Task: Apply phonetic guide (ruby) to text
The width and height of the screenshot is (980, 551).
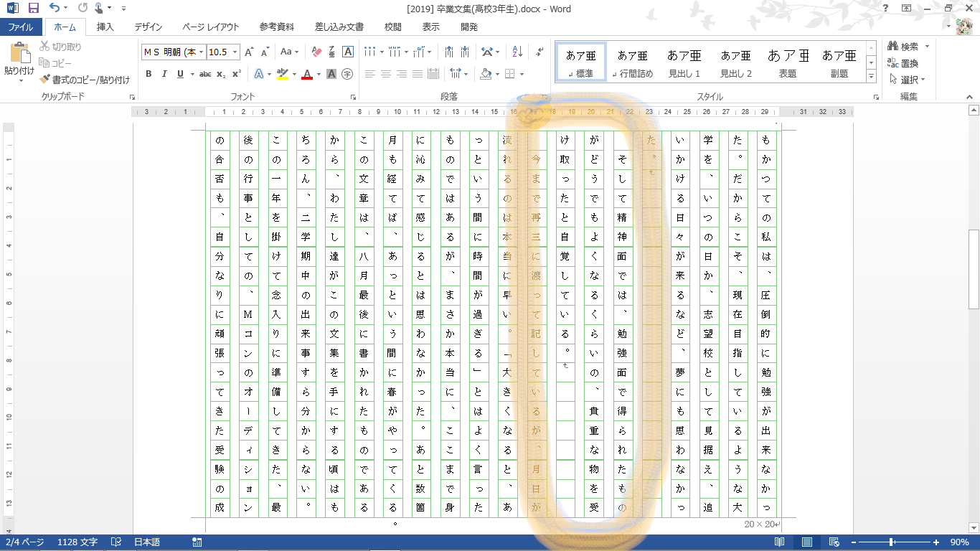Action: (332, 52)
